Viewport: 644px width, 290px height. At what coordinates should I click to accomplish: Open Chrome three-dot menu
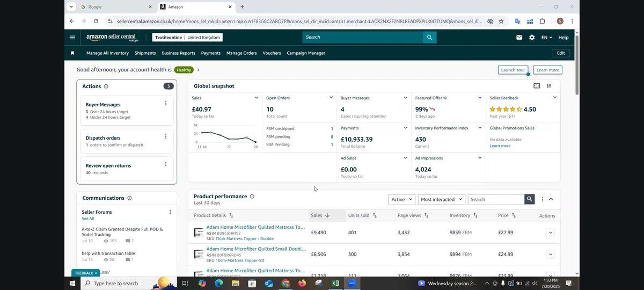click(x=572, y=21)
